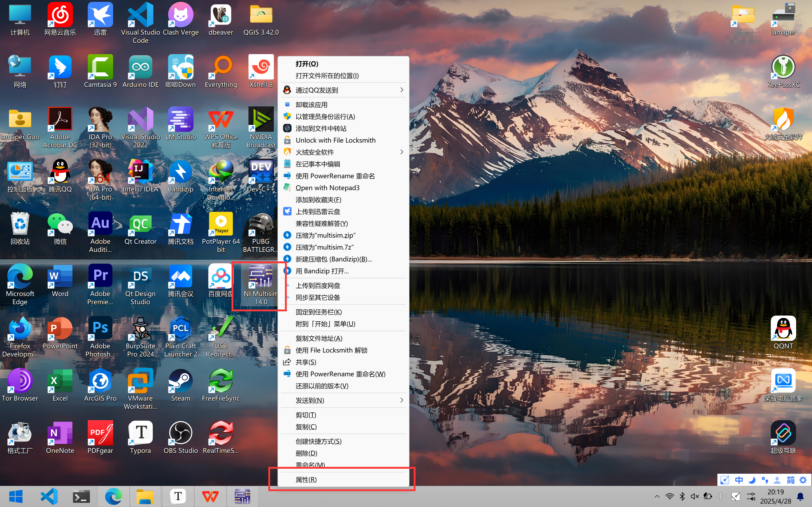The width and height of the screenshot is (812, 507).
Task: Show hidden system tray icons chevron
Action: 657,497
